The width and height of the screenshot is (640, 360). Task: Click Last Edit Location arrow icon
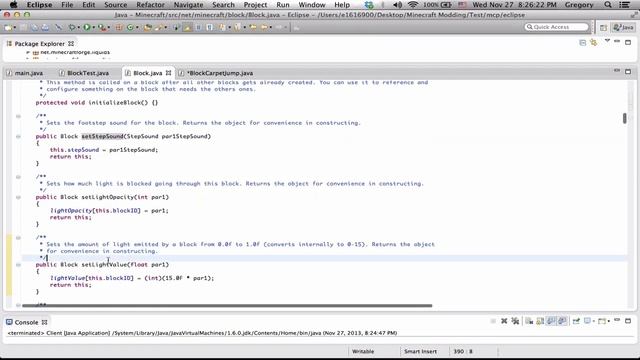pos(253,27)
